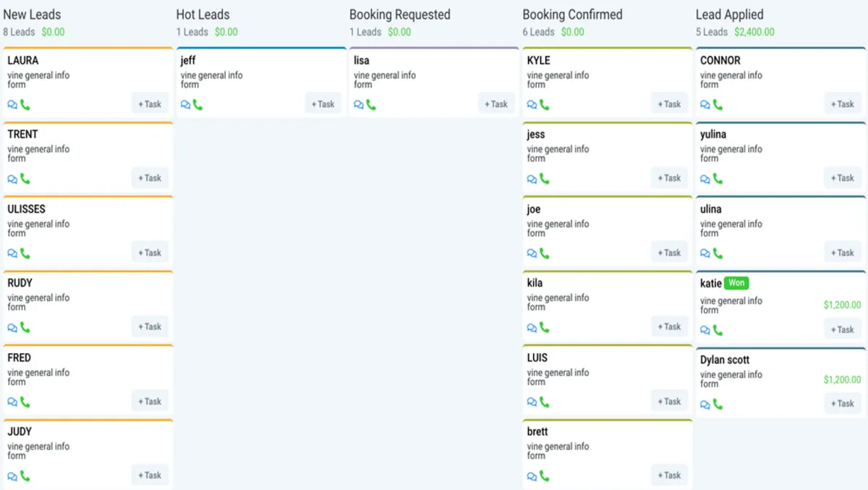Open the conversation icon on yulina's card
The width and height of the screenshot is (868, 490).
click(705, 179)
